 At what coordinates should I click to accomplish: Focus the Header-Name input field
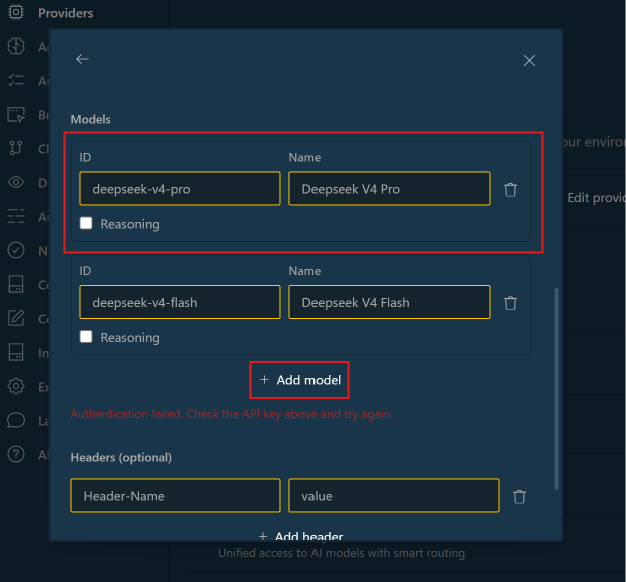pyautogui.click(x=175, y=495)
